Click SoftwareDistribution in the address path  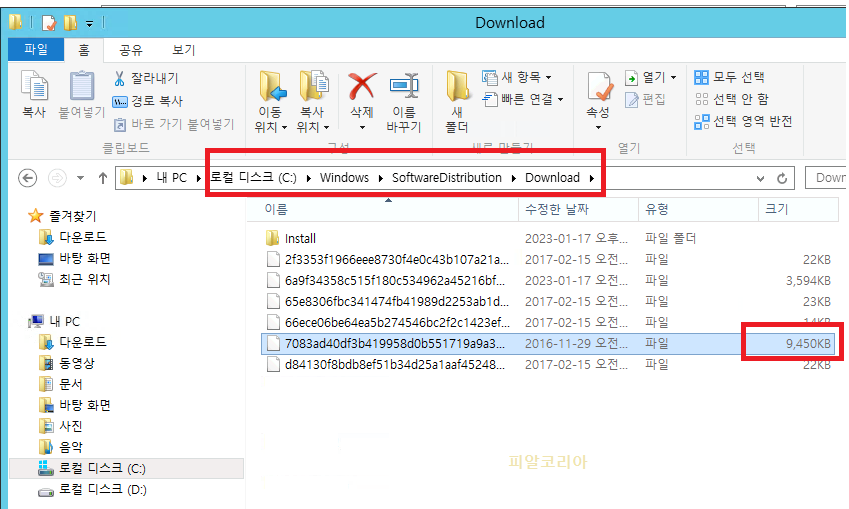447,178
